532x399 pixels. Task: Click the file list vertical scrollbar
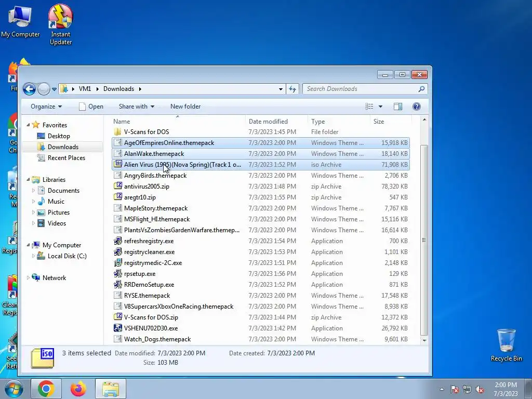(x=424, y=240)
